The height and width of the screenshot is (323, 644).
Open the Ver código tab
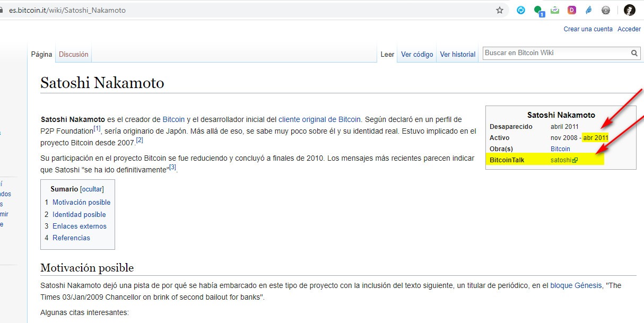[x=417, y=54]
